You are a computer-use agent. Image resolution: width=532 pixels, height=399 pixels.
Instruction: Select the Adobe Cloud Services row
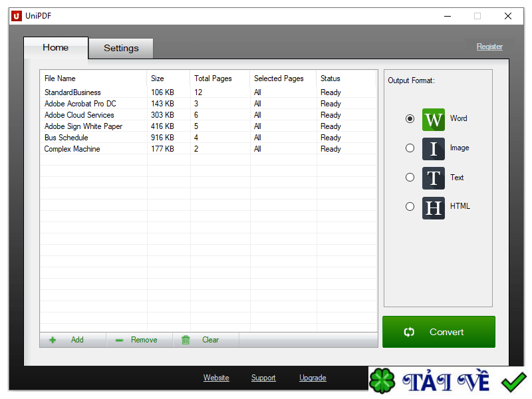(x=208, y=115)
